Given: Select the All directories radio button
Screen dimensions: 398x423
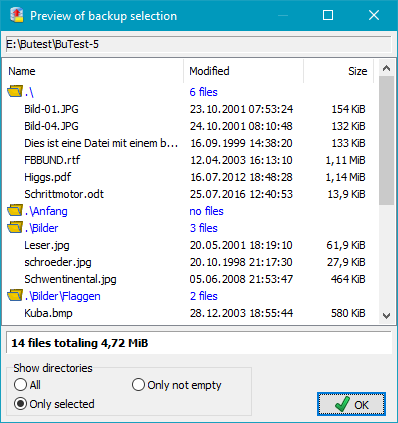Looking at the screenshot, I should point(20,385).
